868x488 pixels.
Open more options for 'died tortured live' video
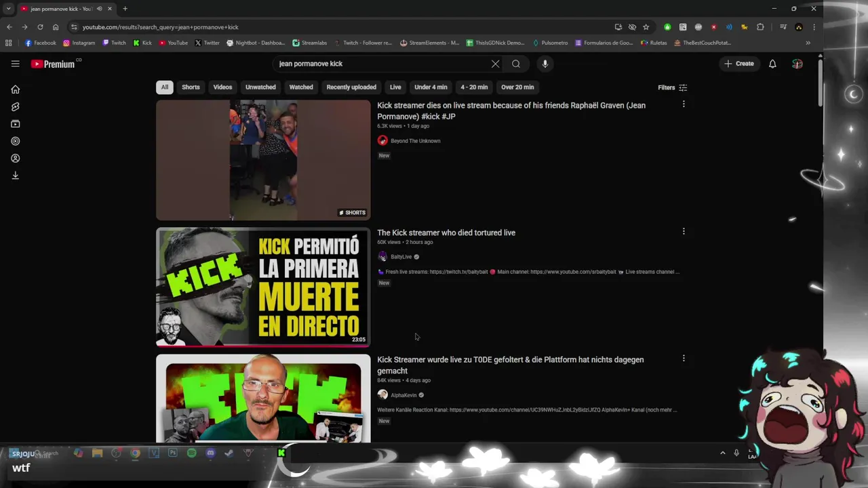click(684, 231)
